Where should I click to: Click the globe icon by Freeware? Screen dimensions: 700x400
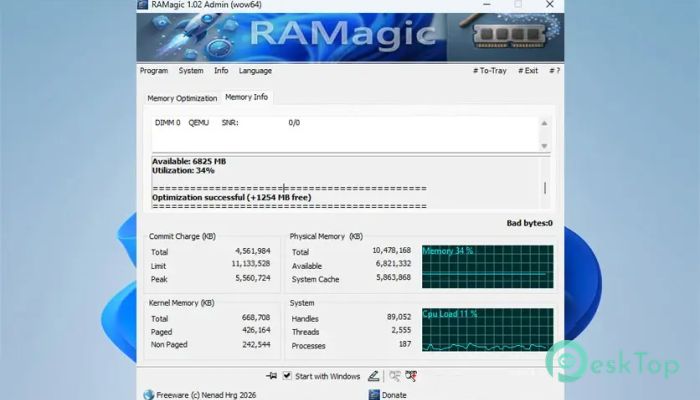tap(149, 395)
